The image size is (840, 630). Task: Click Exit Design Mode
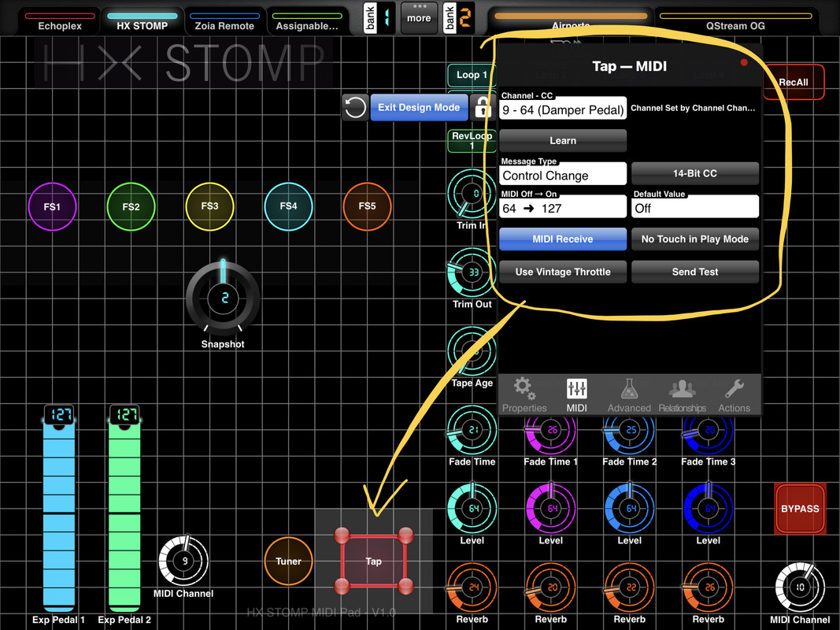(419, 107)
